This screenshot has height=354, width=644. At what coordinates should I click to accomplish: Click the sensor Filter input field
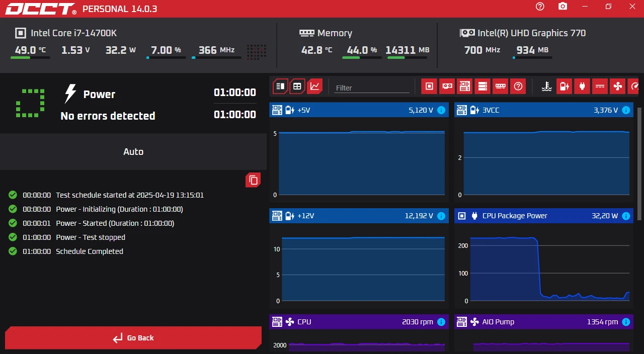[x=372, y=87]
